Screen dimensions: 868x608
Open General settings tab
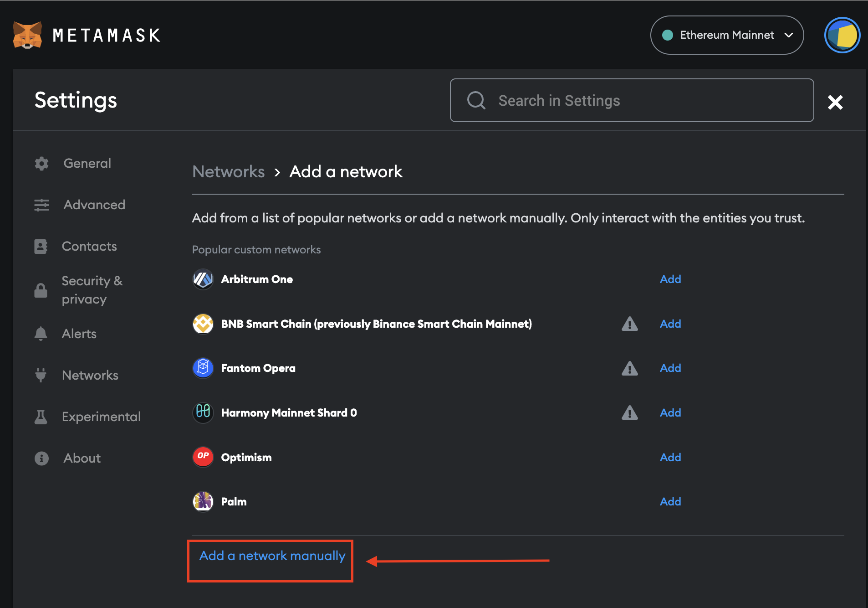[x=87, y=163]
